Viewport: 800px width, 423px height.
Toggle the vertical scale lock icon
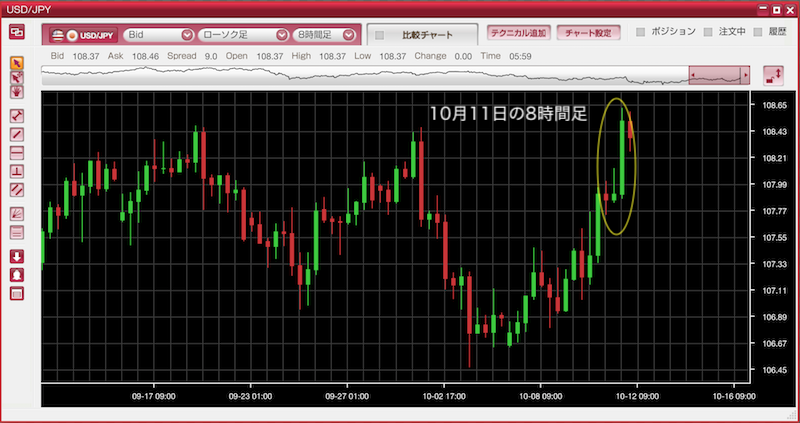point(772,76)
